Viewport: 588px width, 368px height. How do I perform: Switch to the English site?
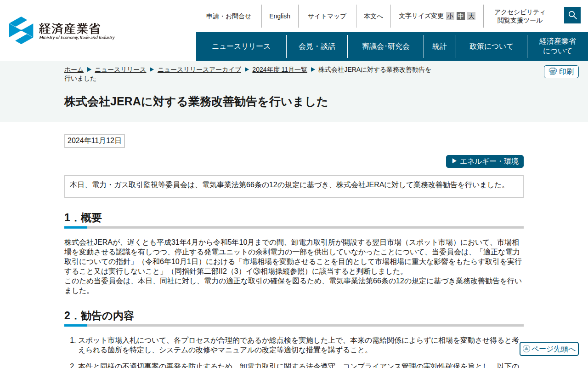click(280, 16)
